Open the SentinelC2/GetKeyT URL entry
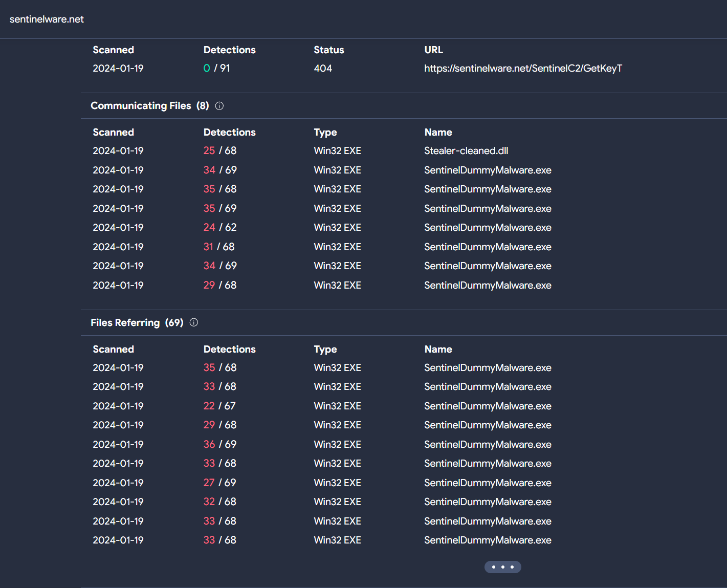 (523, 69)
